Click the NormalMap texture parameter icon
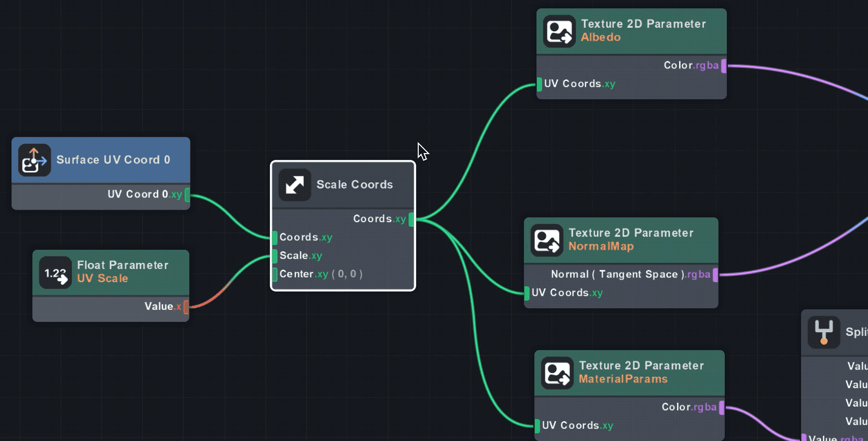Image resolution: width=868 pixels, height=441 pixels. (547, 240)
